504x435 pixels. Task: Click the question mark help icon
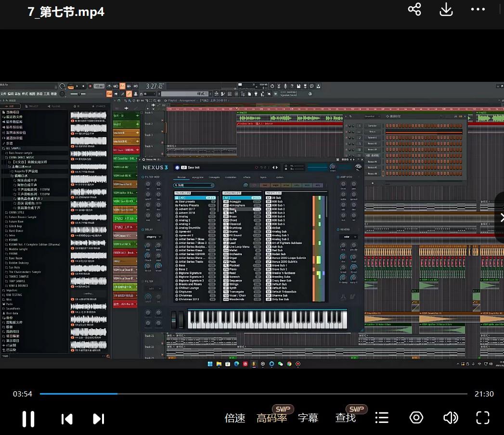pos(292,86)
